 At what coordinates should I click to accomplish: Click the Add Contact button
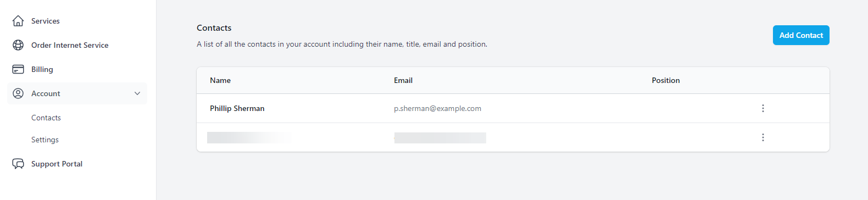pyautogui.click(x=801, y=35)
